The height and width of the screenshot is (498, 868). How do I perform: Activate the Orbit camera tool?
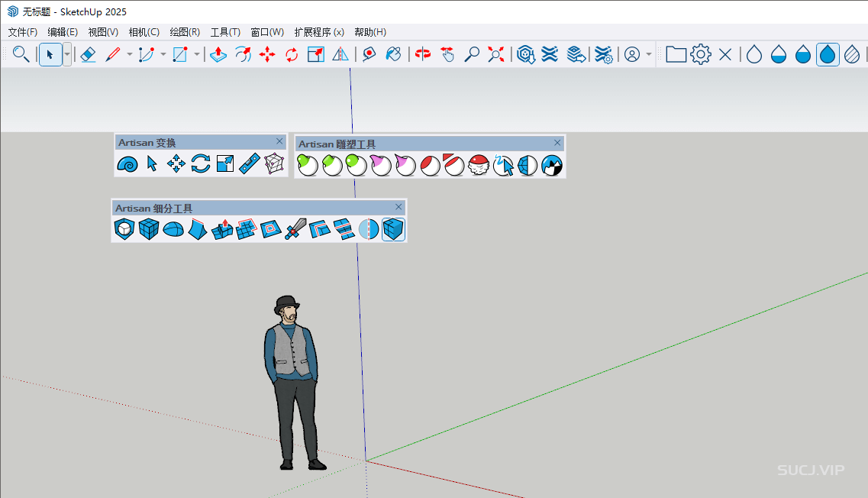[x=423, y=54]
